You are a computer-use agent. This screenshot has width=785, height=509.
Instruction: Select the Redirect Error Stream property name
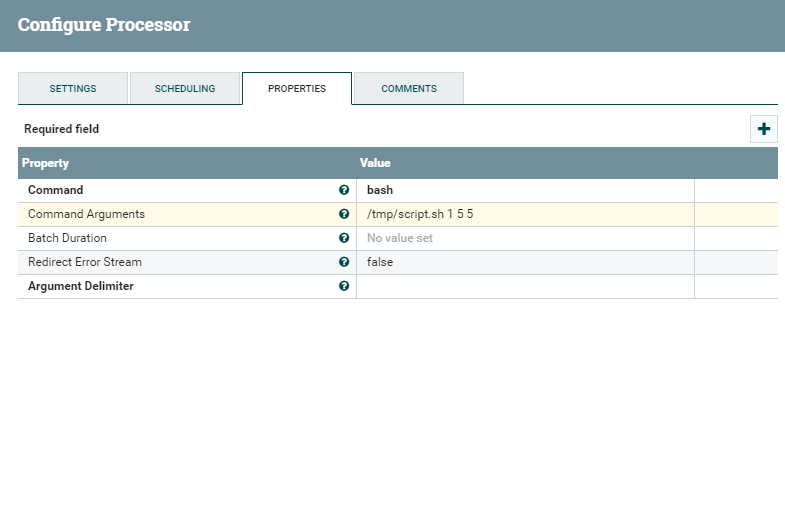(85, 262)
